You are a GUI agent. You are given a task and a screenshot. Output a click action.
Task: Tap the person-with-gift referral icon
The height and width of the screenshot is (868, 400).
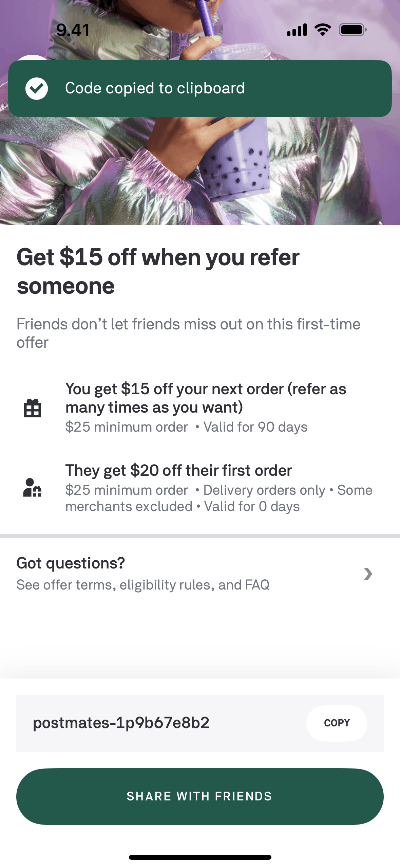(32, 488)
